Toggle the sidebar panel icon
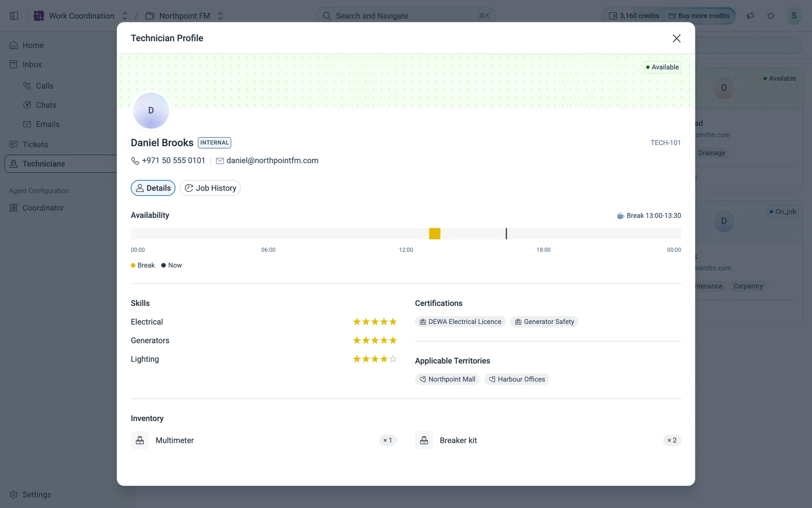Image resolution: width=812 pixels, height=508 pixels. [14, 16]
